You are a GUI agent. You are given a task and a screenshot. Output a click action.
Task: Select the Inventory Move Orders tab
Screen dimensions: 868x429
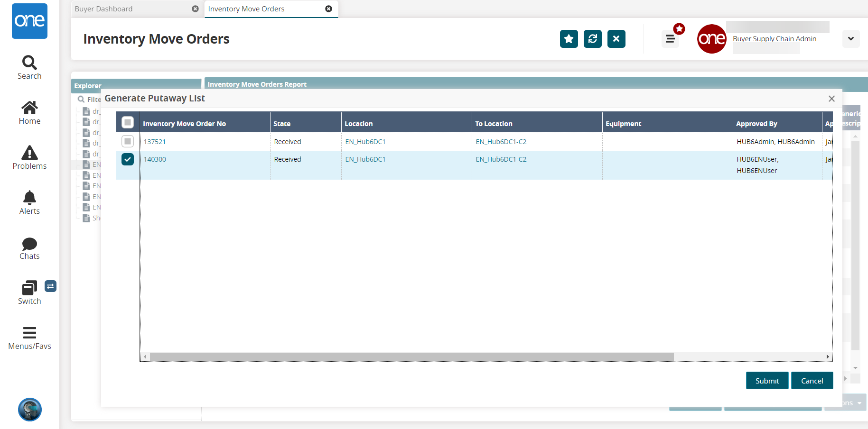click(246, 9)
